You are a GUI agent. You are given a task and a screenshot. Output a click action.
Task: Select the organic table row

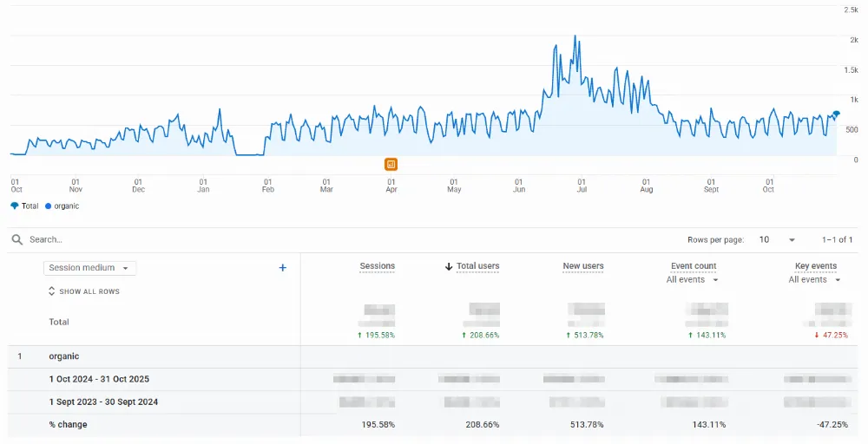tap(432, 356)
